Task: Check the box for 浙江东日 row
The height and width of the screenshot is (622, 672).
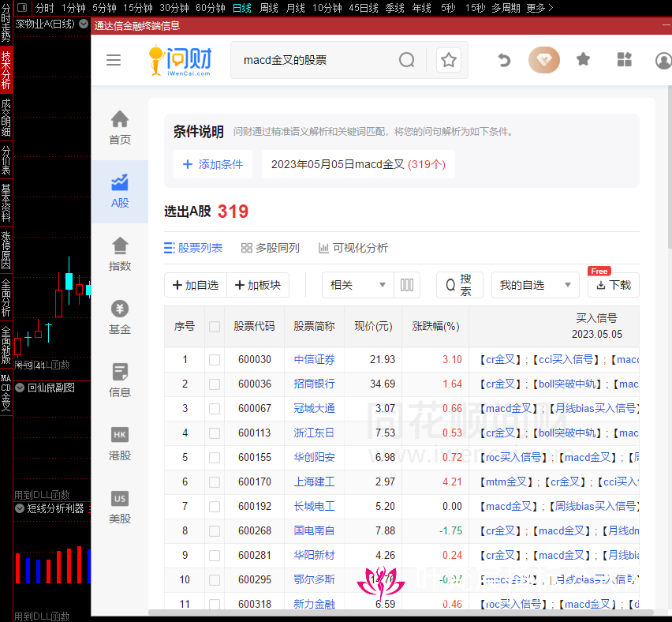Action: 215,433
